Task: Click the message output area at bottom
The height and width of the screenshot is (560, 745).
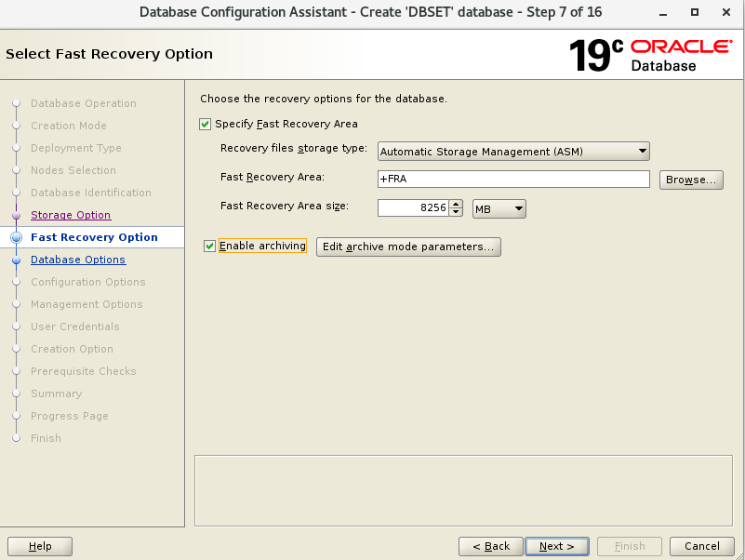Action: click(x=463, y=490)
